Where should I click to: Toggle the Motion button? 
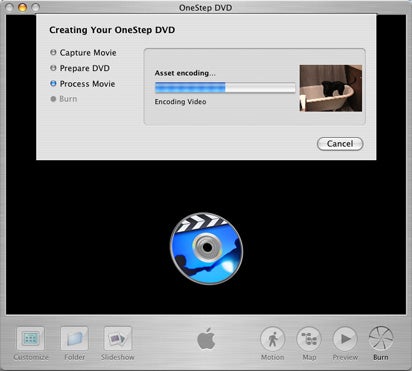point(273,339)
